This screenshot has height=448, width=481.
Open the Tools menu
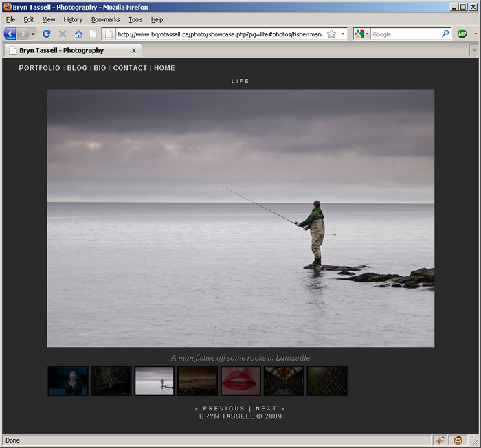click(x=135, y=20)
